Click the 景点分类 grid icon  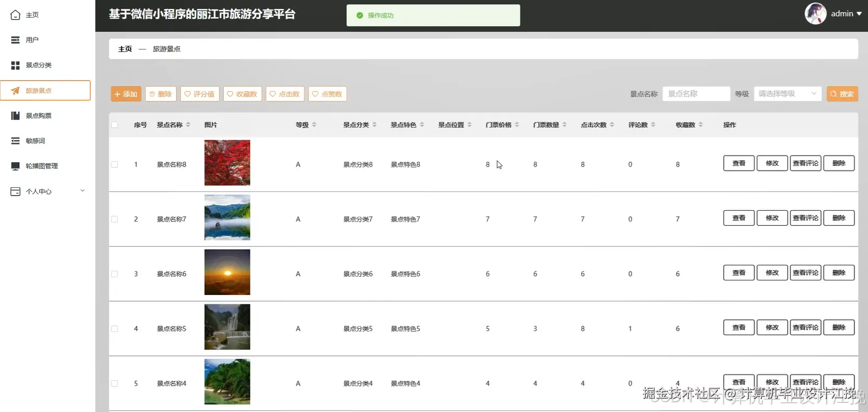(x=16, y=66)
